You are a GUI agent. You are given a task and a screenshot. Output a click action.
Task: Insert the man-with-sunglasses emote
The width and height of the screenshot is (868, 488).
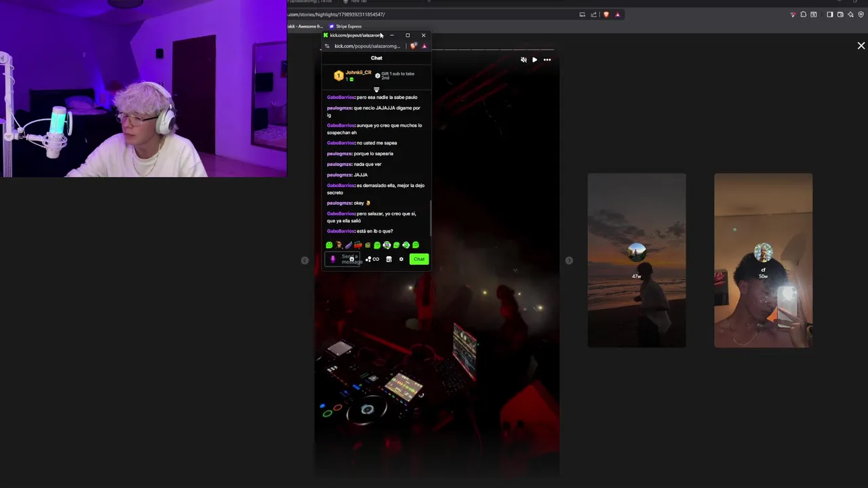(x=339, y=245)
